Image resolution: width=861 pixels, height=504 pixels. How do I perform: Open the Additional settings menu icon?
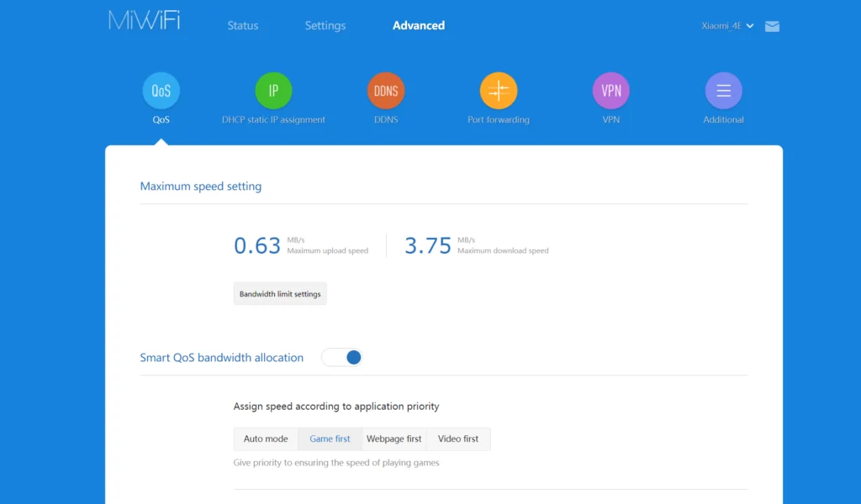coord(723,91)
